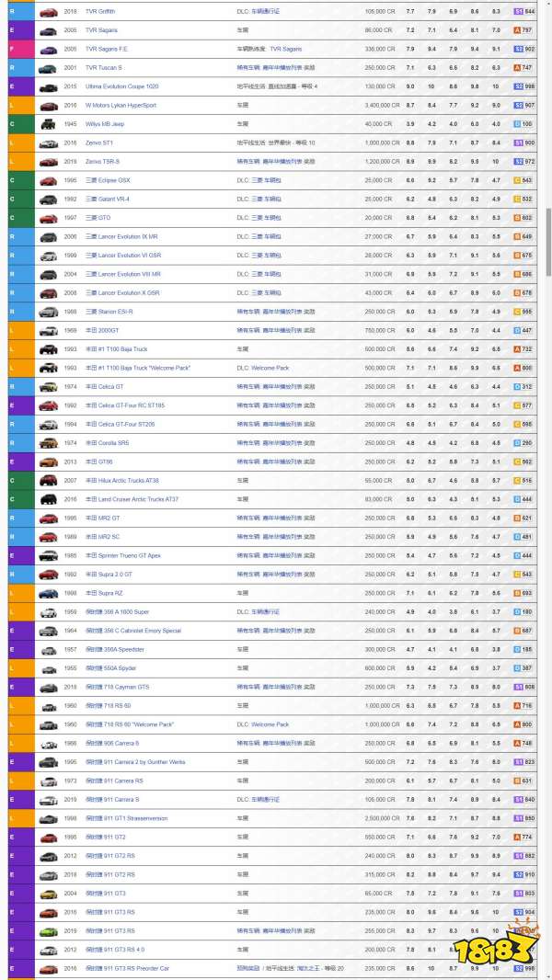
Task: Open the TVR Sagaris F.E. link
Action: [107, 49]
